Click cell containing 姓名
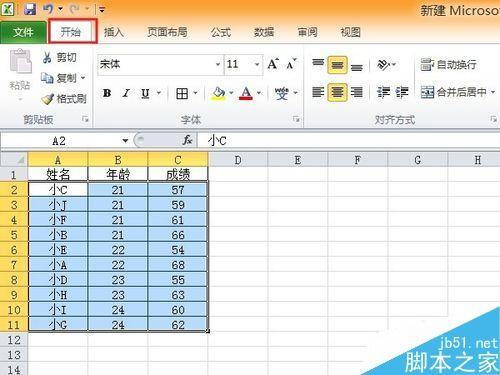This screenshot has width=500, height=375. point(58,174)
